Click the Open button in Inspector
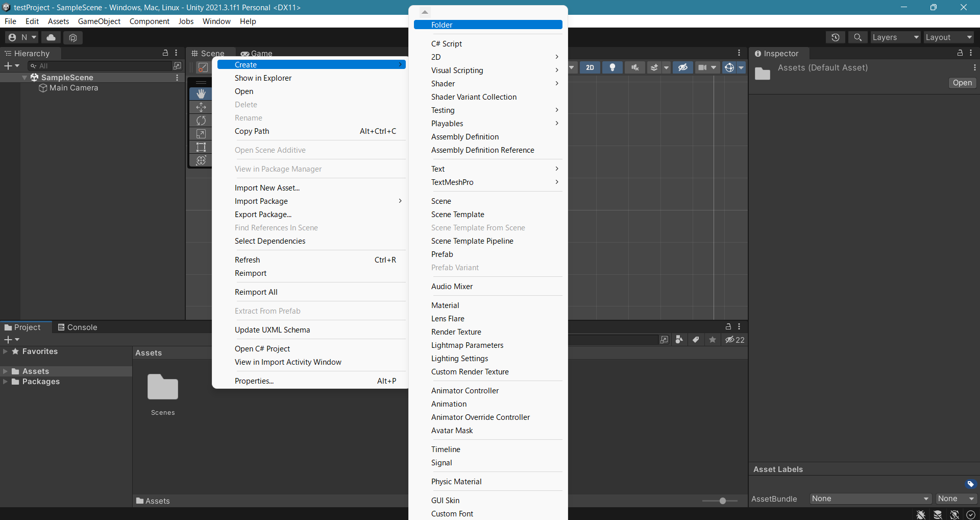The height and width of the screenshot is (520, 980). click(962, 83)
